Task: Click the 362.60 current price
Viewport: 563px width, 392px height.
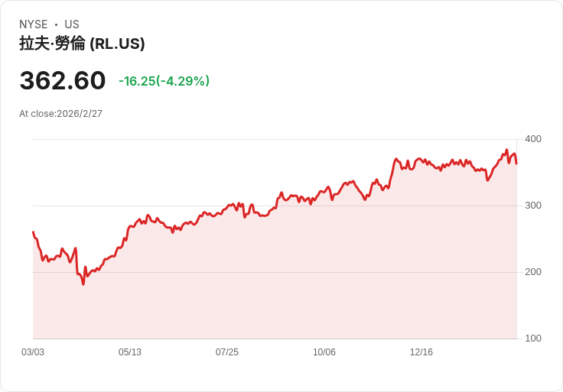Action: coord(63,80)
